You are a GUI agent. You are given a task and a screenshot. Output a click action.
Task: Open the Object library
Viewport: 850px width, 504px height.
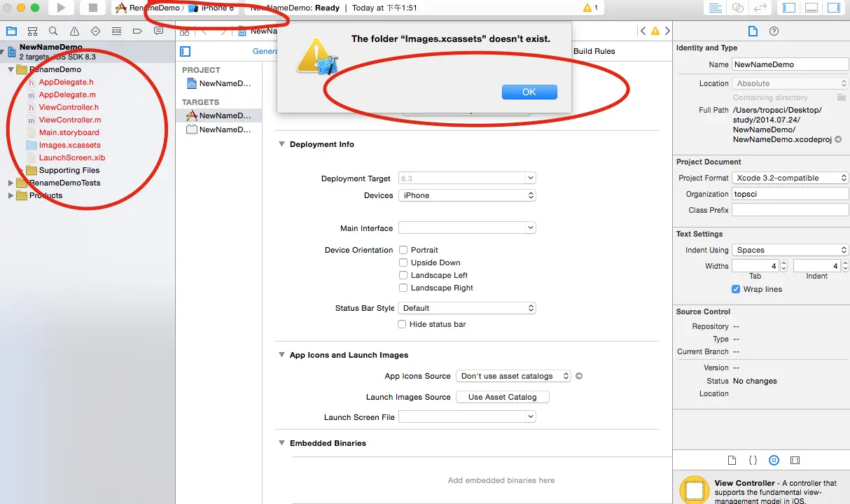pos(774,461)
